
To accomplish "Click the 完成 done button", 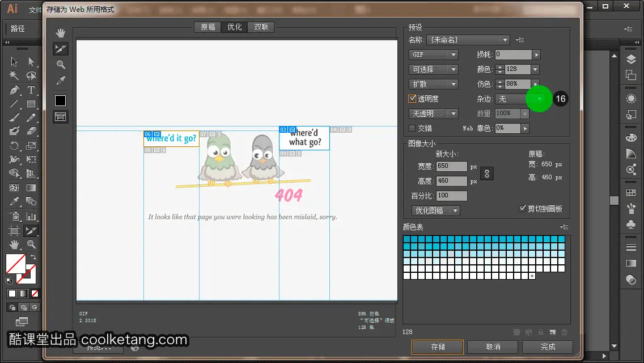I will pos(548,347).
